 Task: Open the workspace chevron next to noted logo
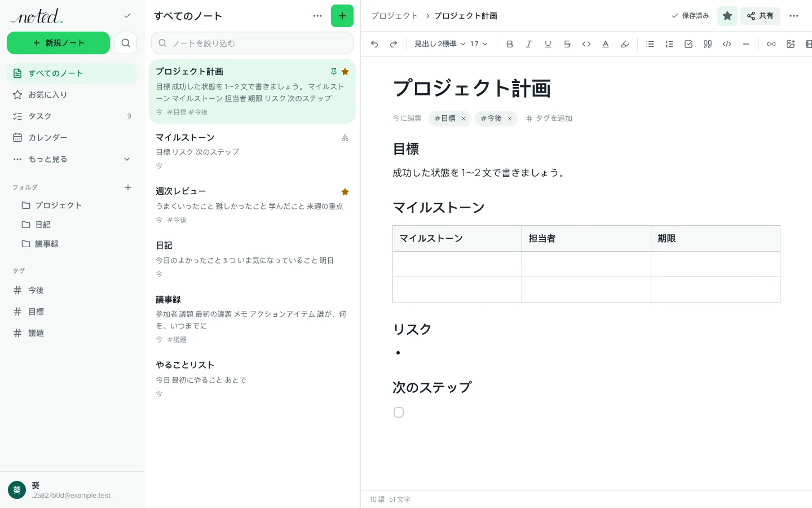[127, 16]
